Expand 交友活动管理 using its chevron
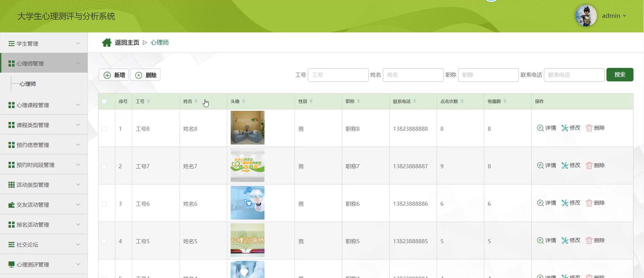 click(x=78, y=204)
